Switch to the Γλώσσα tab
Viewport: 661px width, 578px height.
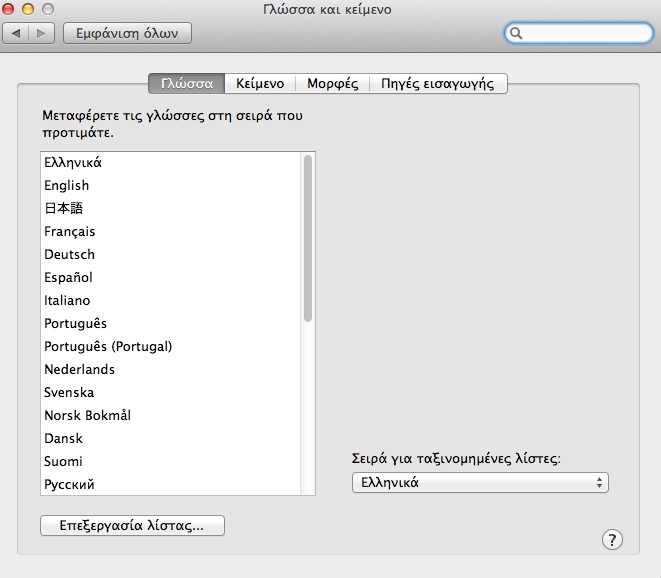(x=186, y=84)
